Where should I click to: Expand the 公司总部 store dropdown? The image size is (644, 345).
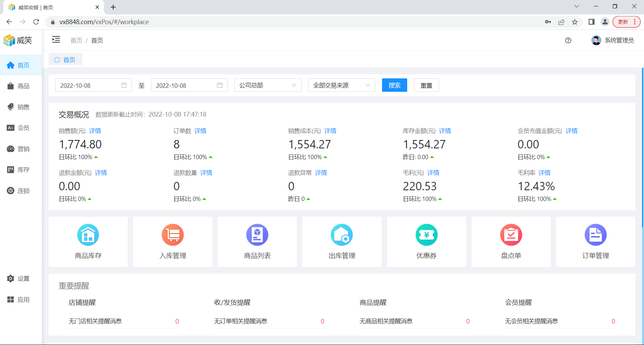[x=268, y=85]
